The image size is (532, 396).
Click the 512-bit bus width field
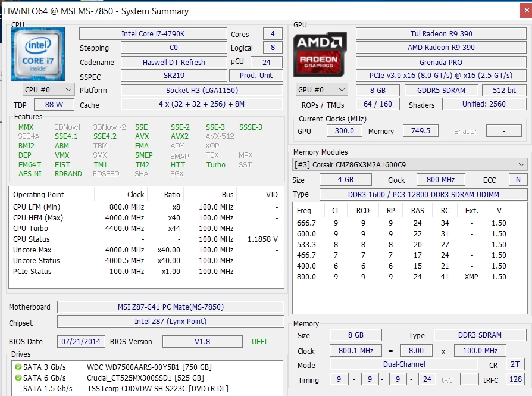(504, 91)
